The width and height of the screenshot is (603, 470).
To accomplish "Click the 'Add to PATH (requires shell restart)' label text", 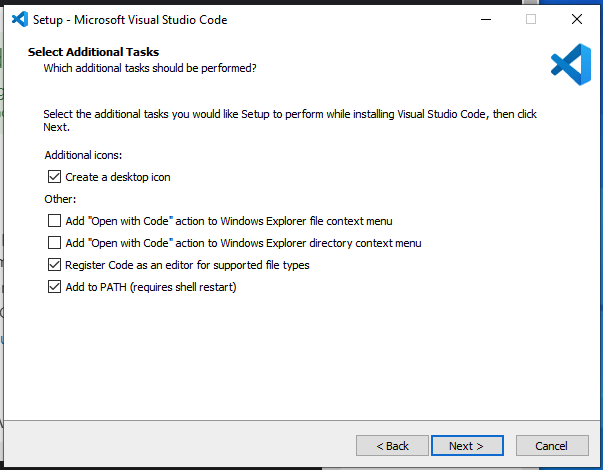I will coord(151,287).
